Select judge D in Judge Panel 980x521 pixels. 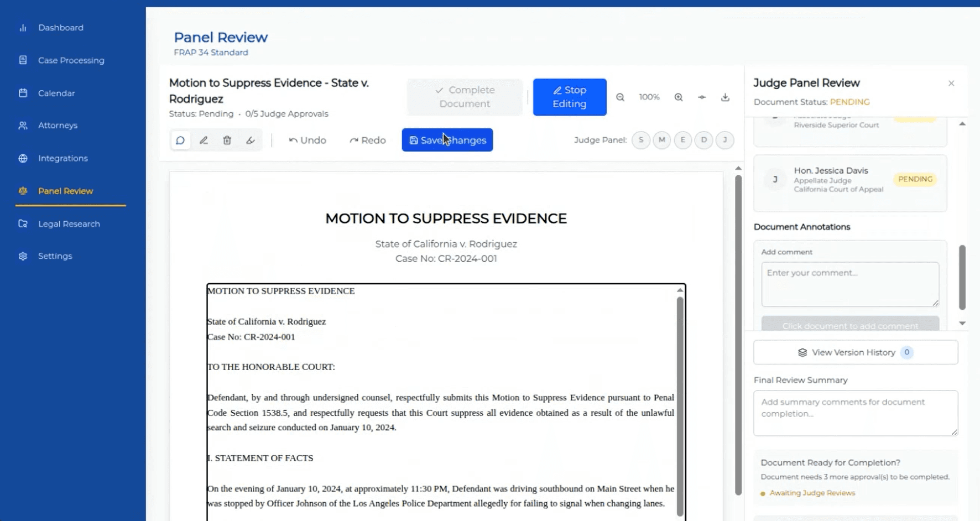(x=704, y=140)
